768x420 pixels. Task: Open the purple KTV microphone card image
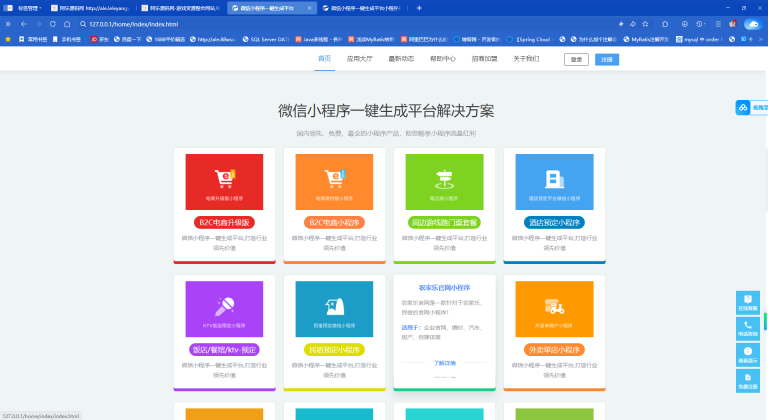click(x=224, y=309)
